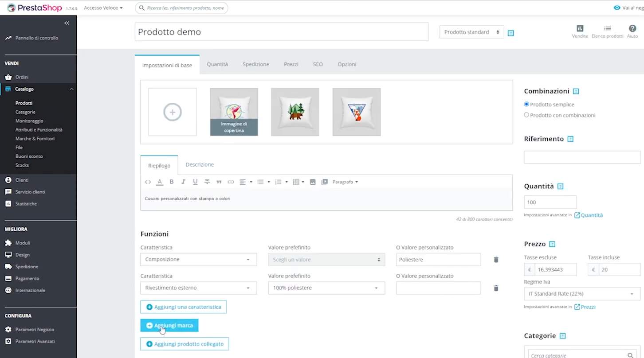This screenshot has width=644, height=358.
Task: Switch to the Quantità tab
Action: (x=217, y=64)
